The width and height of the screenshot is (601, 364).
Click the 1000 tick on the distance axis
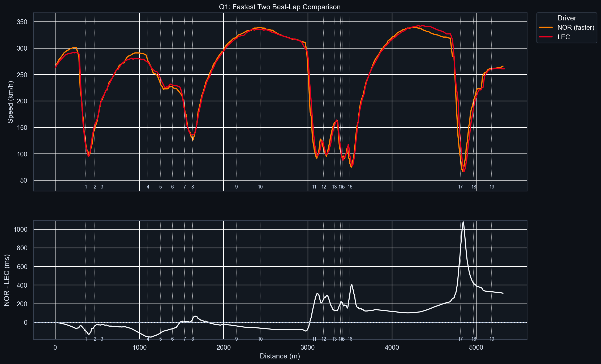click(139, 347)
